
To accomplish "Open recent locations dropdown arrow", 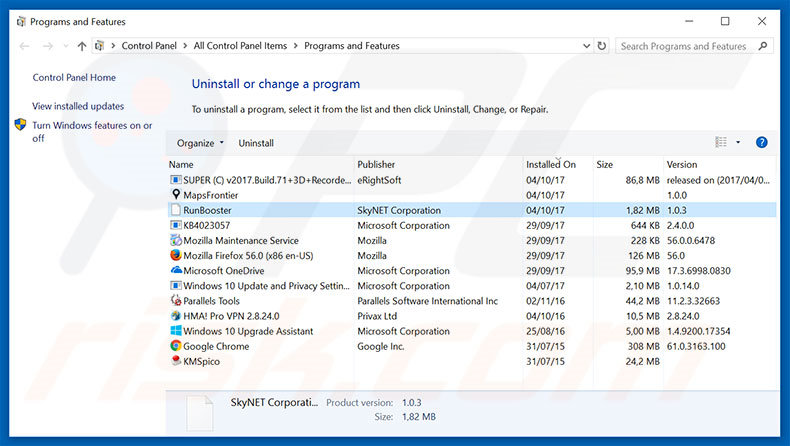I will 65,46.
